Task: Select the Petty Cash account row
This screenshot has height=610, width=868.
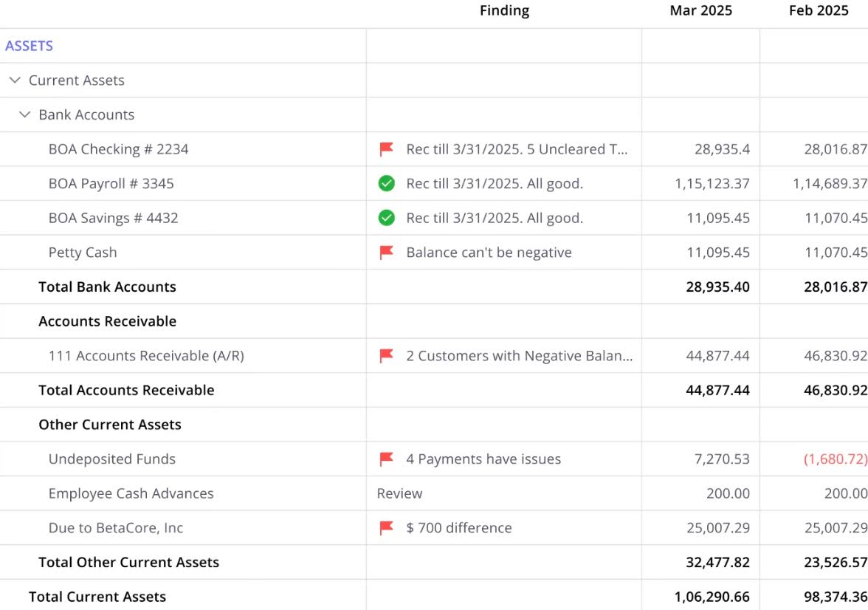Action: coord(82,252)
